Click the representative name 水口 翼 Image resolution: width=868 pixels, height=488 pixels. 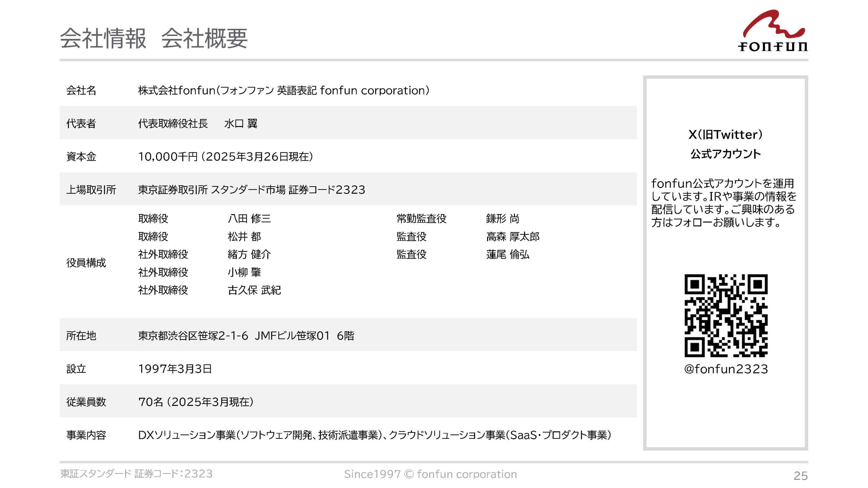[241, 123]
